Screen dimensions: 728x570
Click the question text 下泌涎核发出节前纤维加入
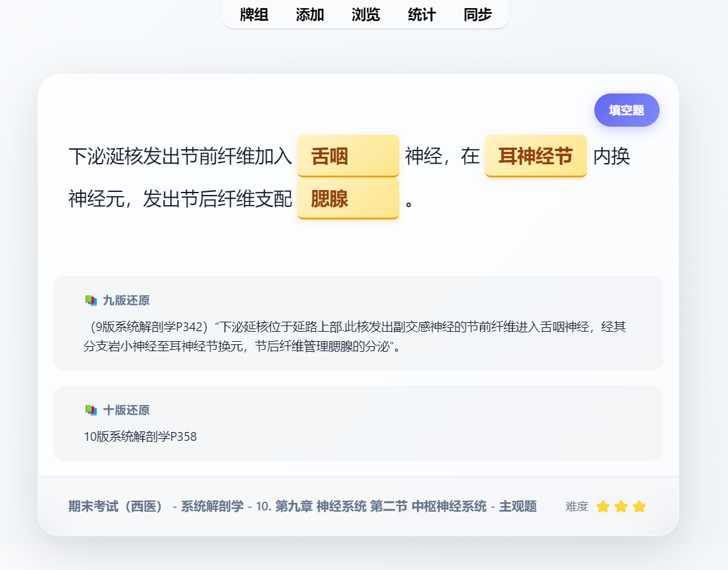(180, 156)
